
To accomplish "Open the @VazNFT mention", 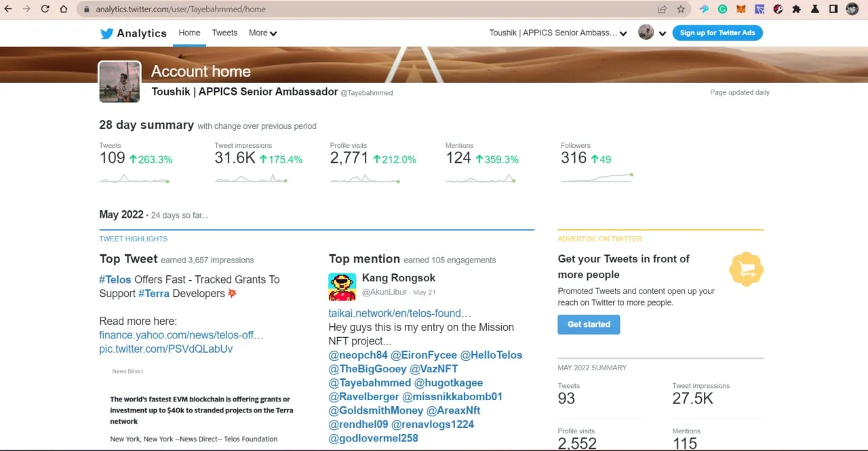I will tap(434, 369).
